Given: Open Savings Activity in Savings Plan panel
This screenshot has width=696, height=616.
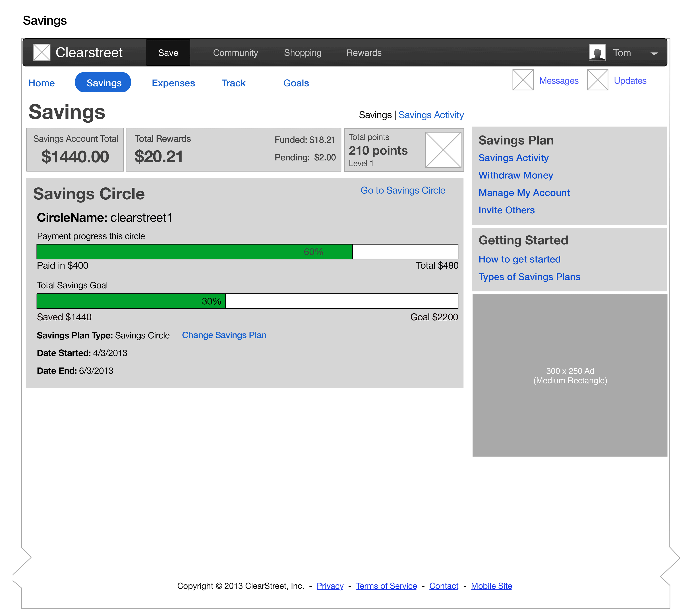Looking at the screenshot, I should coord(513,158).
